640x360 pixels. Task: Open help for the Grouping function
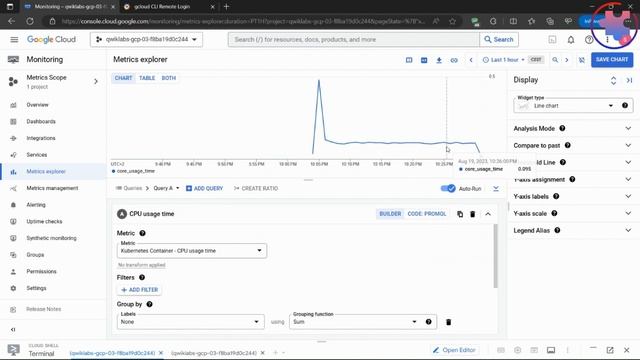tap(429, 322)
